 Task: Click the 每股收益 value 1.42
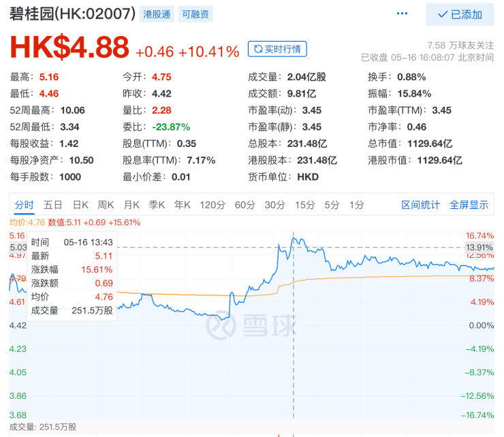69,144
